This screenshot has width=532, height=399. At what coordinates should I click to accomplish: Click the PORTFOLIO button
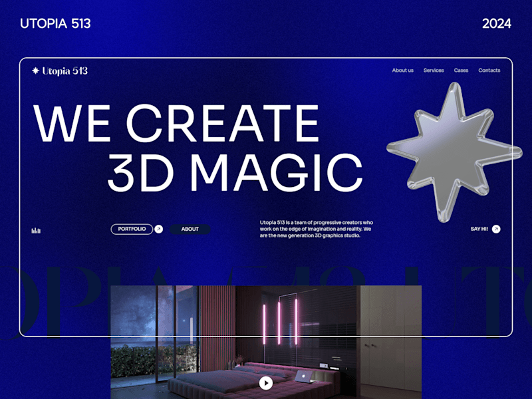click(x=132, y=229)
